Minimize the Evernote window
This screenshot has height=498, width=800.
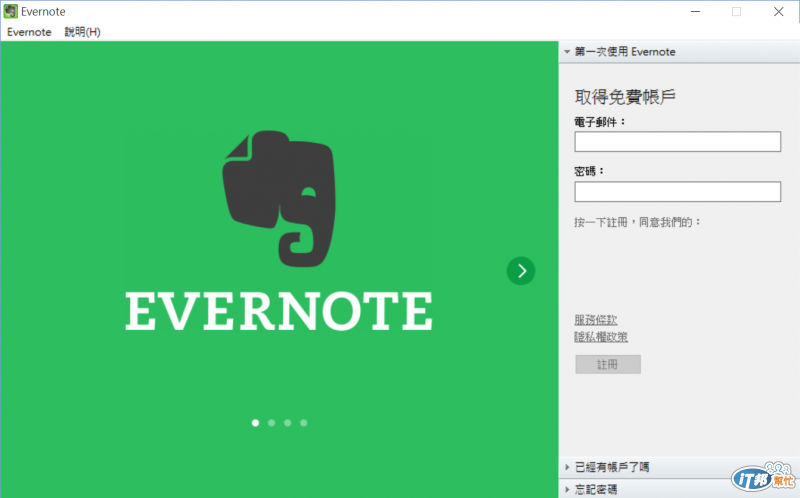coord(695,11)
